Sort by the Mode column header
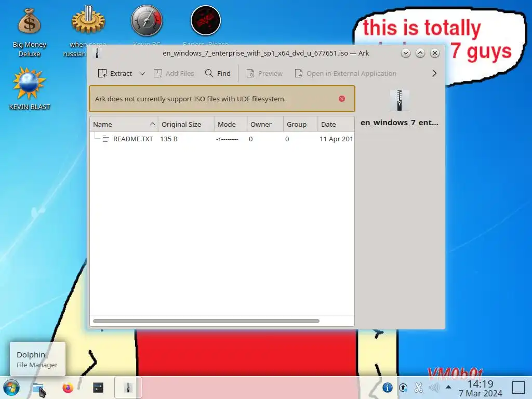This screenshot has width=532, height=399. [230, 124]
